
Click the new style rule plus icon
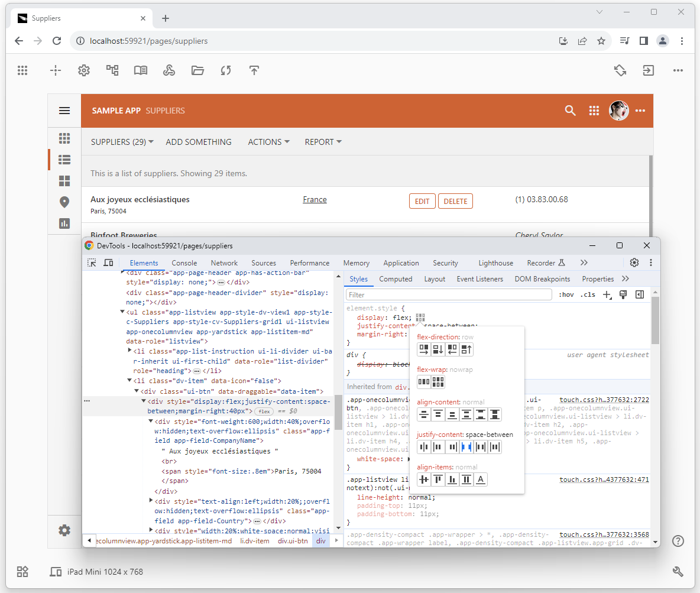[x=607, y=294]
